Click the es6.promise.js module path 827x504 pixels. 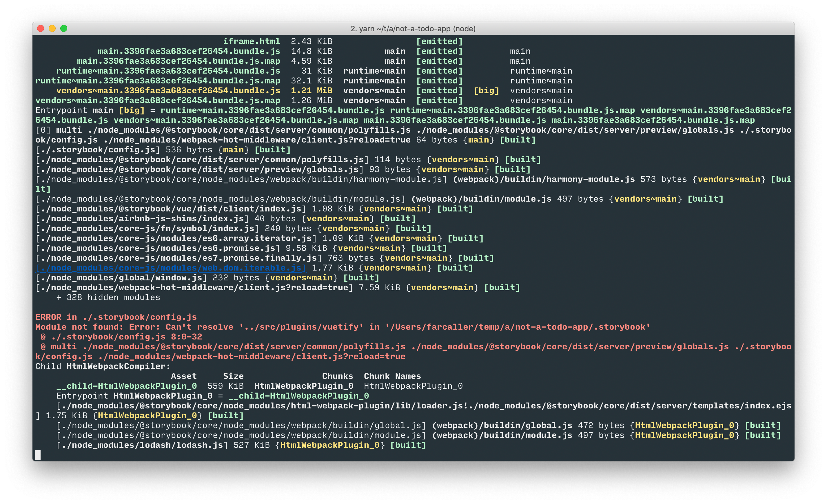pyautogui.click(x=157, y=248)
